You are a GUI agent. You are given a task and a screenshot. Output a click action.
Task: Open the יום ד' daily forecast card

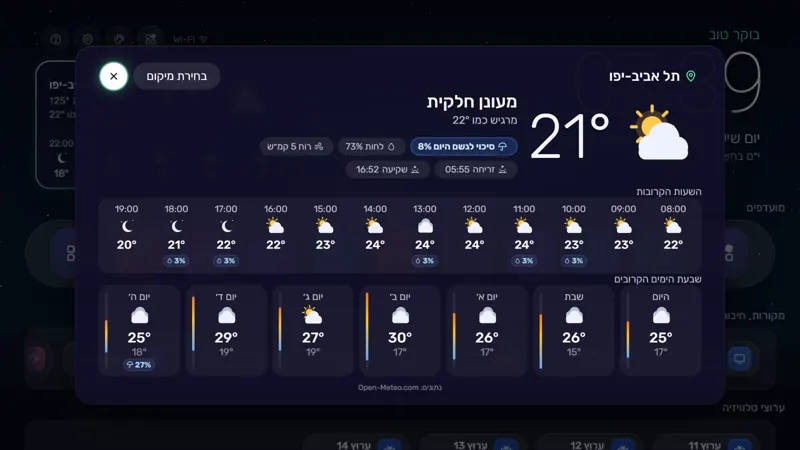click(x=226, y=331)
